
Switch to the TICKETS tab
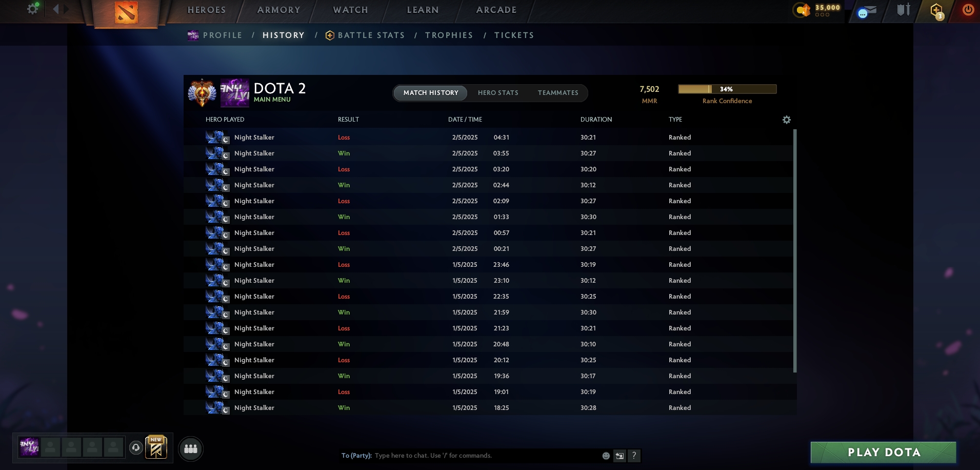514,35
